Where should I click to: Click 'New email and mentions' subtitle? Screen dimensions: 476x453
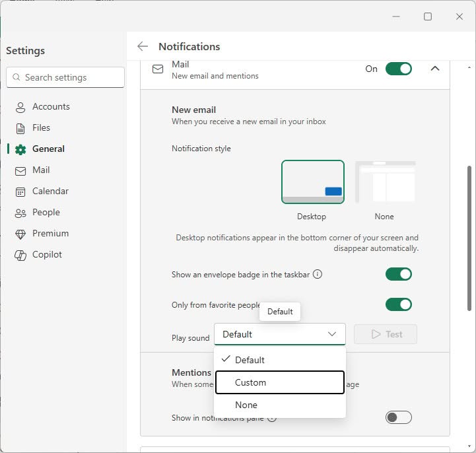[x=215, y=76]
